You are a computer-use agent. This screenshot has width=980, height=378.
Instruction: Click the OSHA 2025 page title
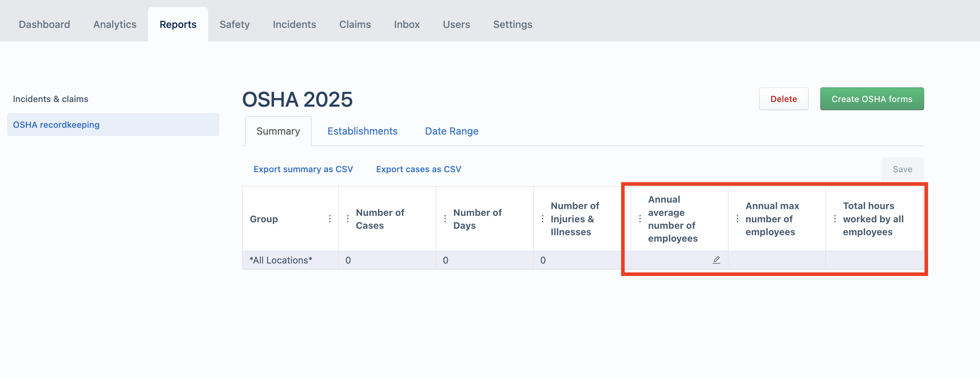click(297, 99)
